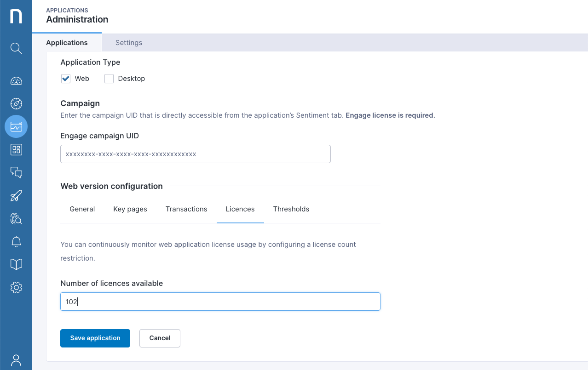Open documentation via the book icon
588x370 pixels.
16,264
